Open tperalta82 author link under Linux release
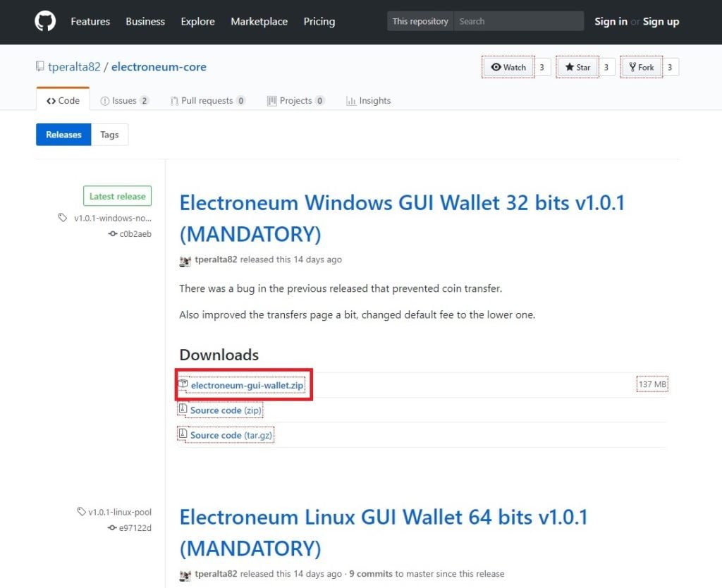 (x=216, y=574)
